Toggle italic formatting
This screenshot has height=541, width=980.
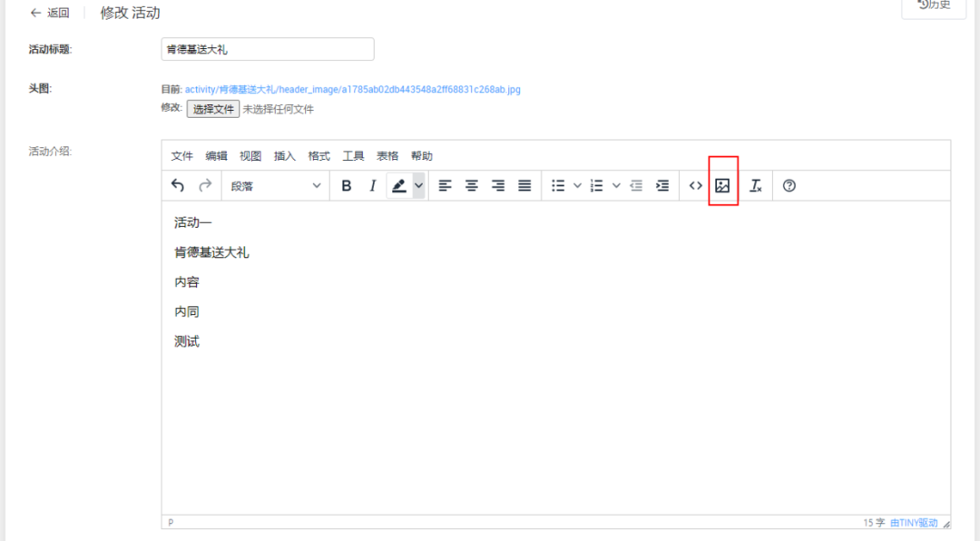tap(373, 186)
